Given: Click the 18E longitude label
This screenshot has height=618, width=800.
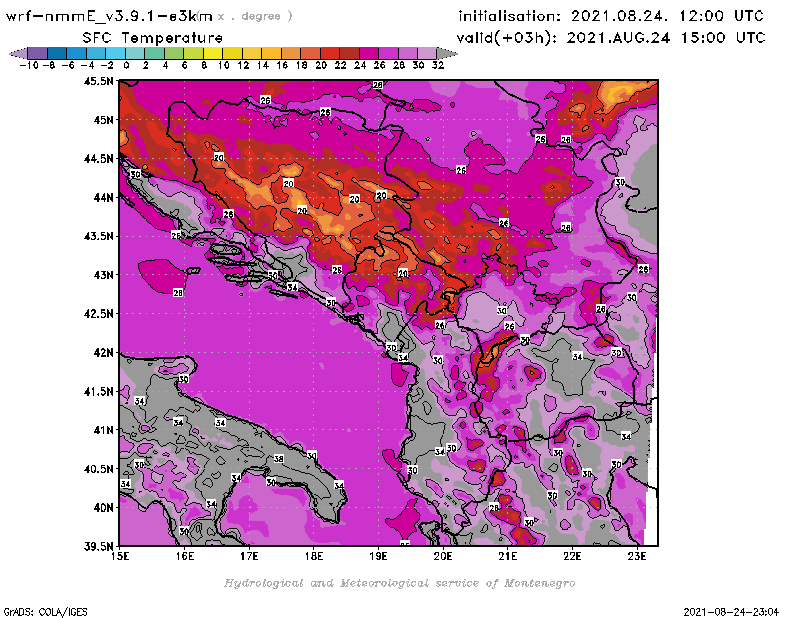Looking at the screenshot, I should [x=314, y=556].
